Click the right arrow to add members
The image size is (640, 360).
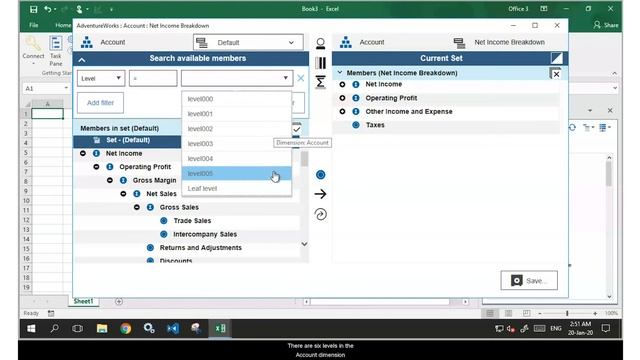(320, 194)
